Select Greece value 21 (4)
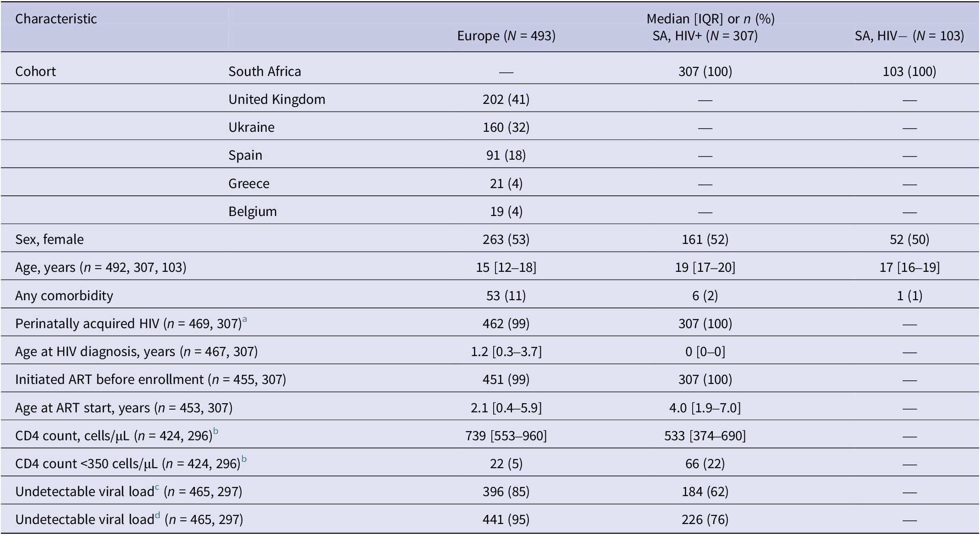980x535 pixels. pos(506,184)
